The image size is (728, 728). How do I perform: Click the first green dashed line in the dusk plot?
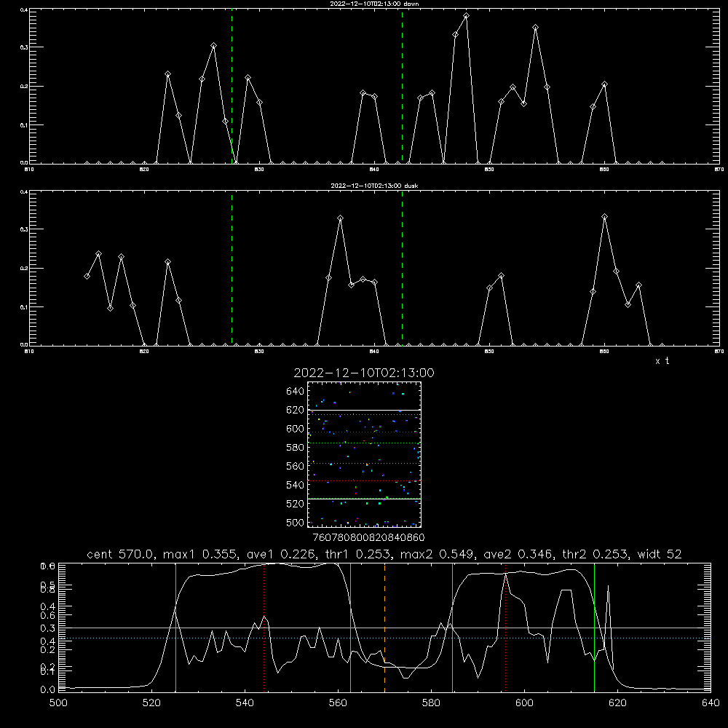point(232,268)
